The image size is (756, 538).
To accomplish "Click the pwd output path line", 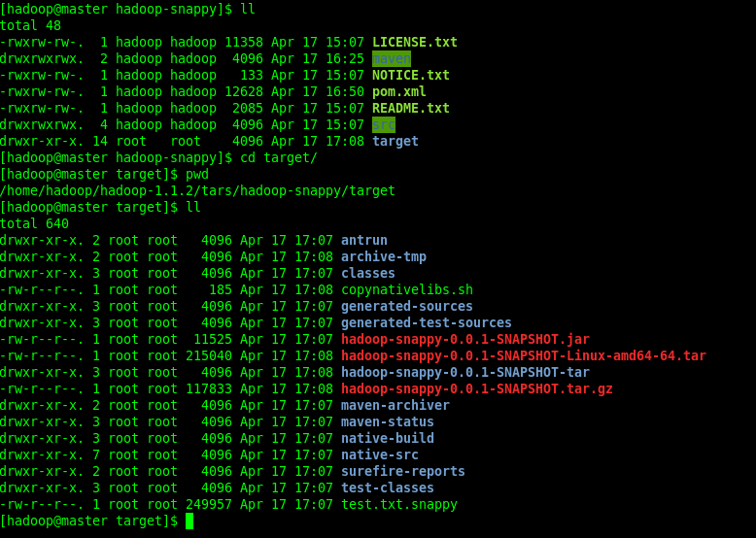I will [x=197, y=190].
